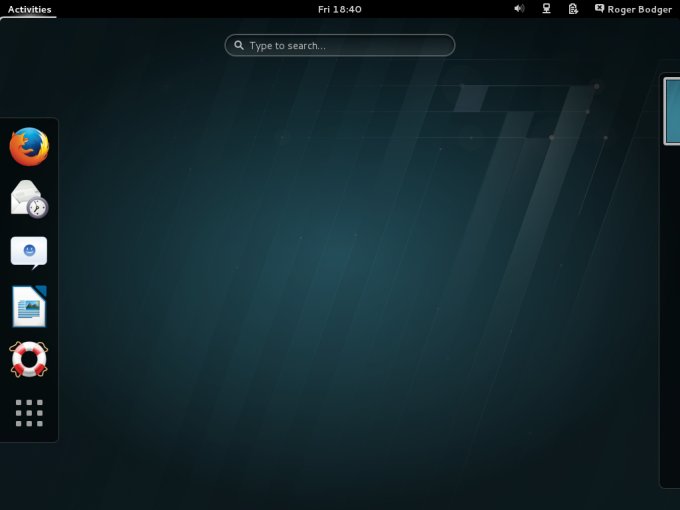
Task: Open the Help lifebuoy icon
Action: pos(29,359)
